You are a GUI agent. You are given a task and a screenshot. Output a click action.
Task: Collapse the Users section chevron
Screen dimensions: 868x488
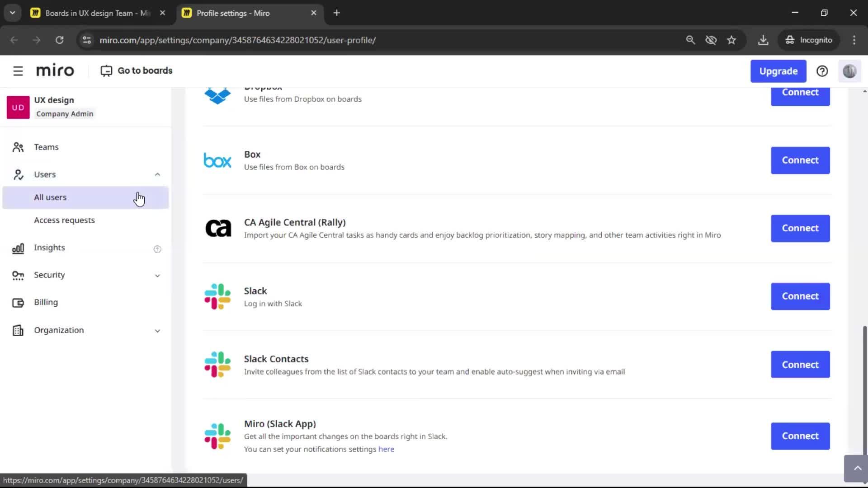point(157,174)
